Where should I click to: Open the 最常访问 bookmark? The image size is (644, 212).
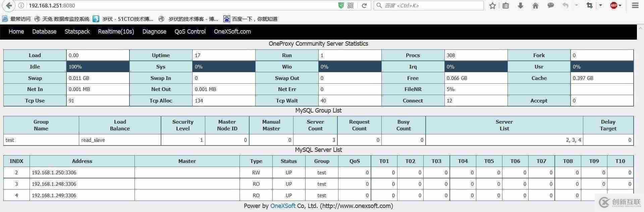pos(16,19)
